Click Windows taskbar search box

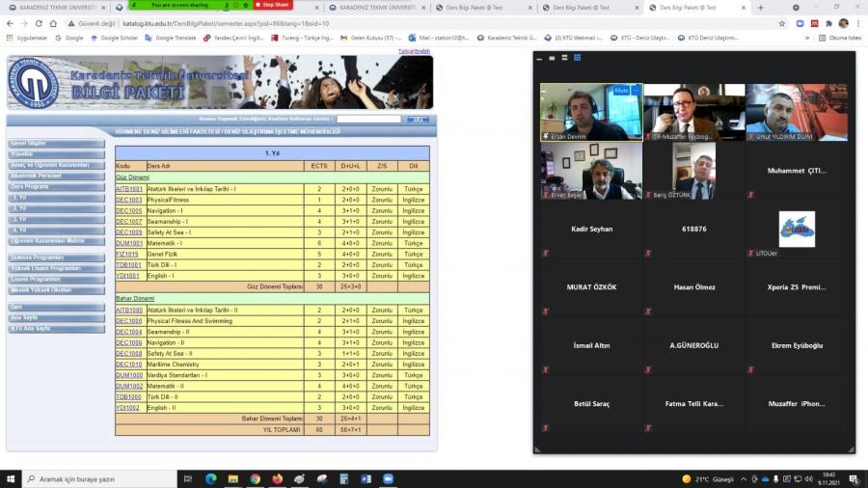pos(108,478)
